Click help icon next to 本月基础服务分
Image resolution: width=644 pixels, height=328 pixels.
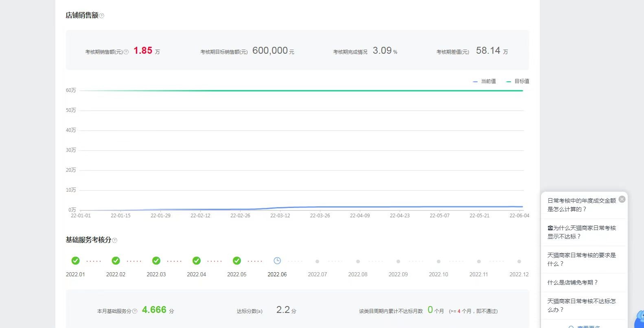135,311
